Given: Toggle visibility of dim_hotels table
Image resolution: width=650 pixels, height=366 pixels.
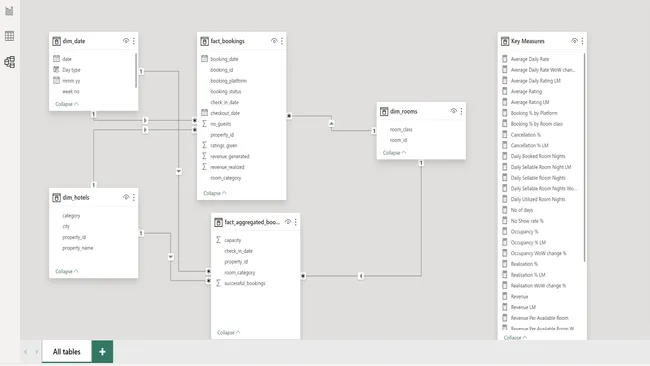Looking at the screenshot, I should [126, 197].
